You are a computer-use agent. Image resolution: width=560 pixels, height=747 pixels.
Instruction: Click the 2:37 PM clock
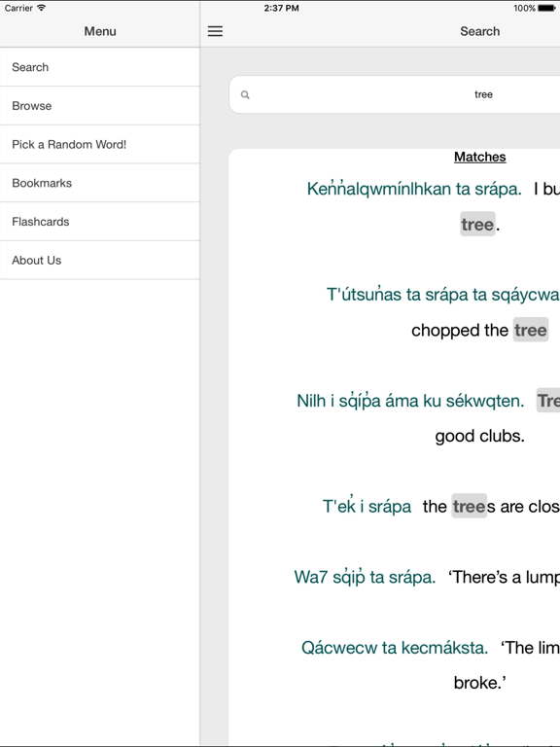point(281,8)
